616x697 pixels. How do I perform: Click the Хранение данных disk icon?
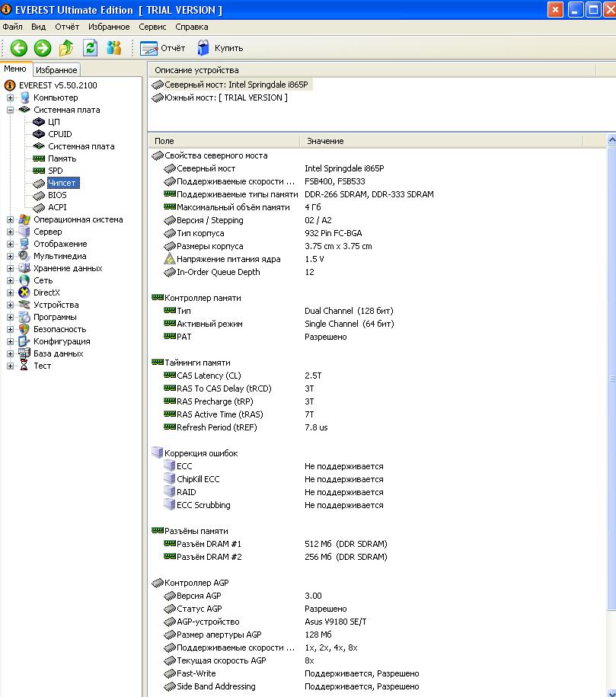point(24,268)
